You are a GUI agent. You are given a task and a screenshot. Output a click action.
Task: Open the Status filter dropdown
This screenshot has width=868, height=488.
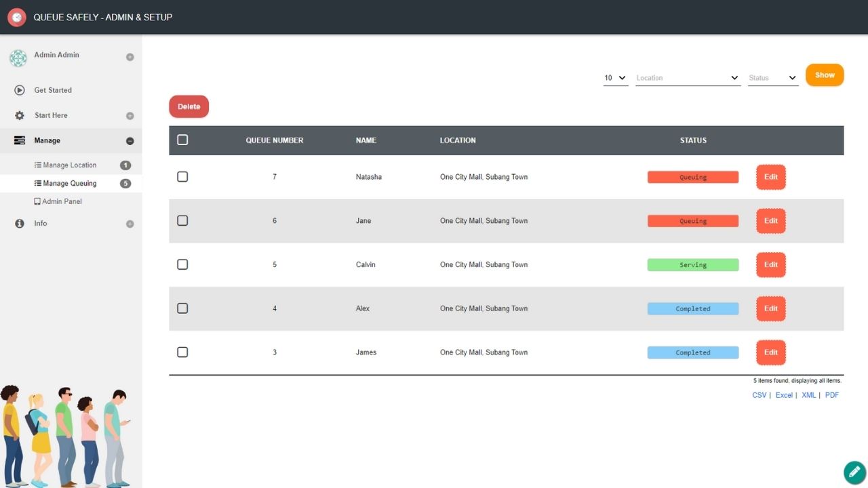click(772, 78)
